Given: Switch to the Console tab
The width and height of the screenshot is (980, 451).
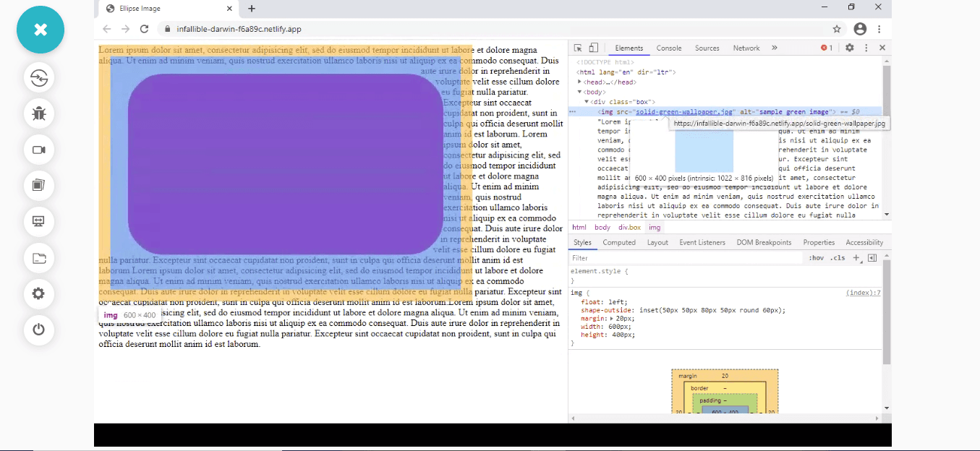Looking at the screenshot, I should click(669, 48).
